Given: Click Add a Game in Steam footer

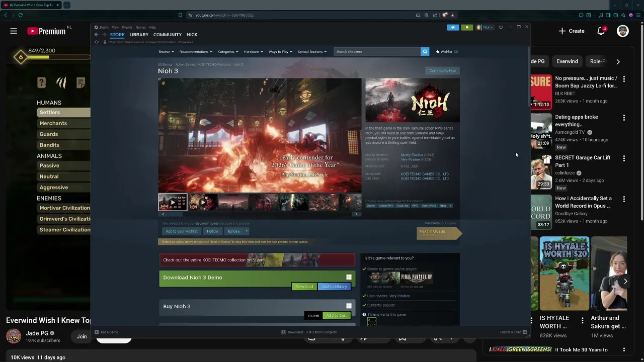Looking at the screenshot, I should tap(106, 332).
